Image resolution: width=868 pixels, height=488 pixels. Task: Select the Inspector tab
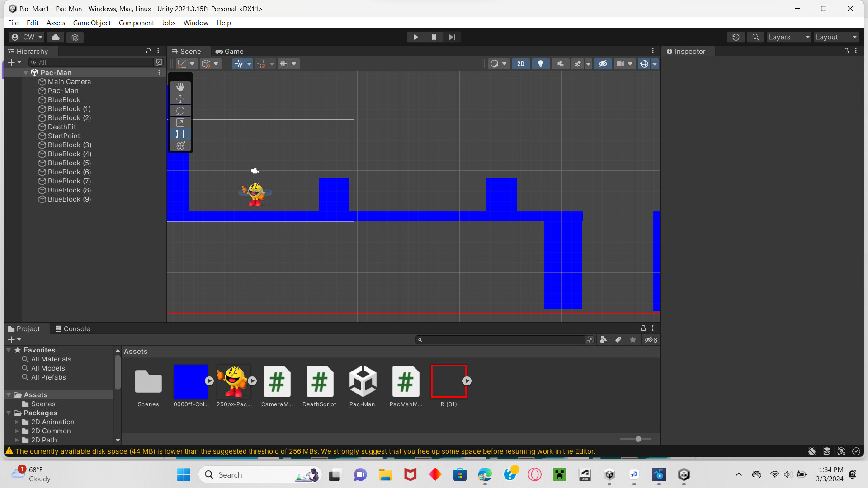click(x=686, y=52)
